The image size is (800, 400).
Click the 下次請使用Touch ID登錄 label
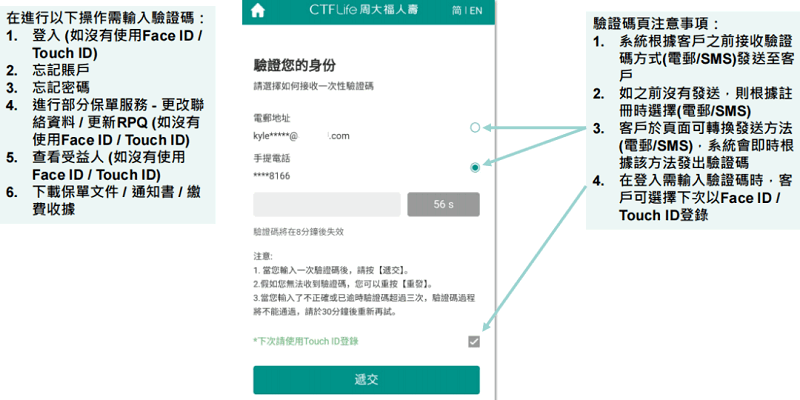[x=305, y=342]
